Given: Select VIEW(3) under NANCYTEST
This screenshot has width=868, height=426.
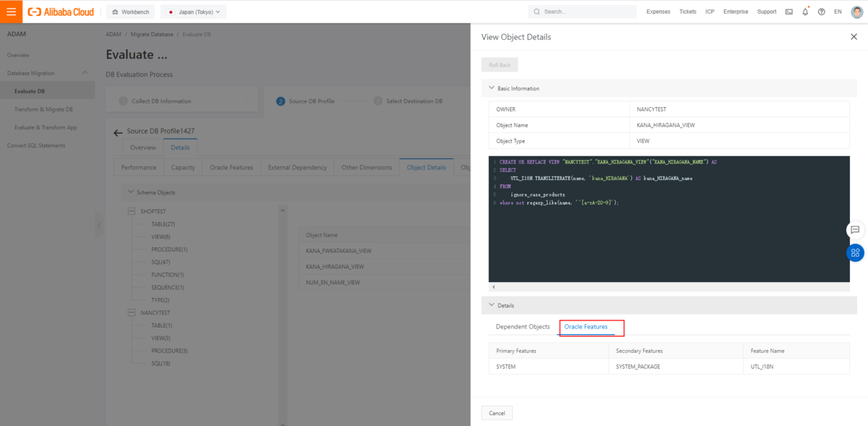Looking at the screenshot, I should (x=161, y=338).
